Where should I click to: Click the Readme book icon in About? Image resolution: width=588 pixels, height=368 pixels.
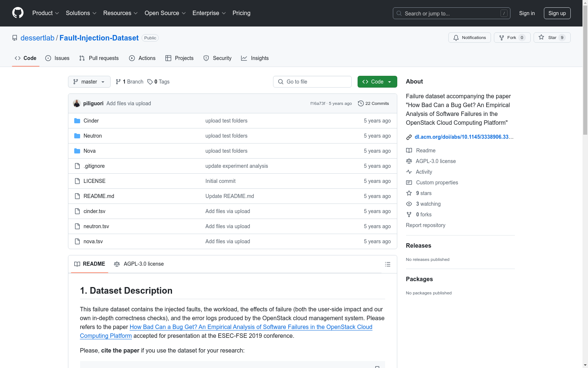click(x=409, y=151)
